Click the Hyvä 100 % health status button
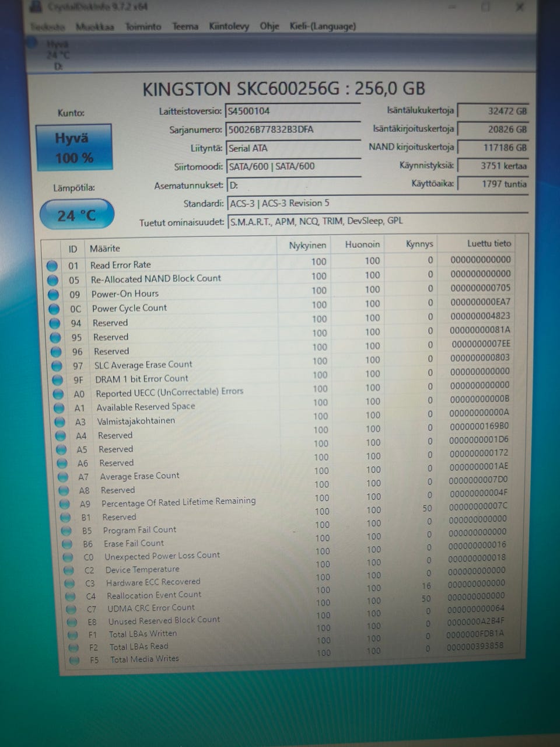 (x=73, y=148)
